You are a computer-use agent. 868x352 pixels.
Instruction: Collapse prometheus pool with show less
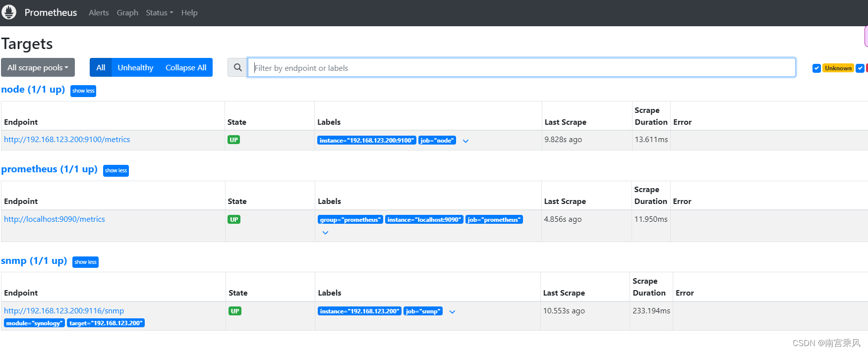click(x=116, y=171)
